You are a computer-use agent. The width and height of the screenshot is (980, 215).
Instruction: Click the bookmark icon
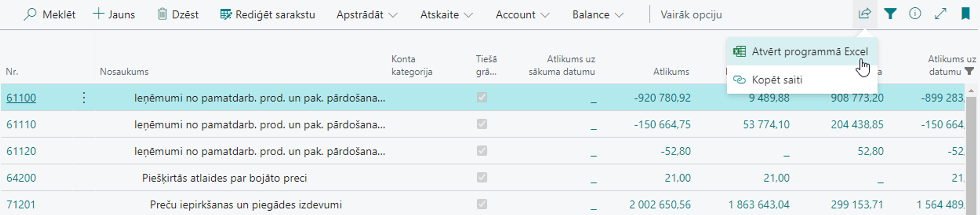[x=966, y=14]
